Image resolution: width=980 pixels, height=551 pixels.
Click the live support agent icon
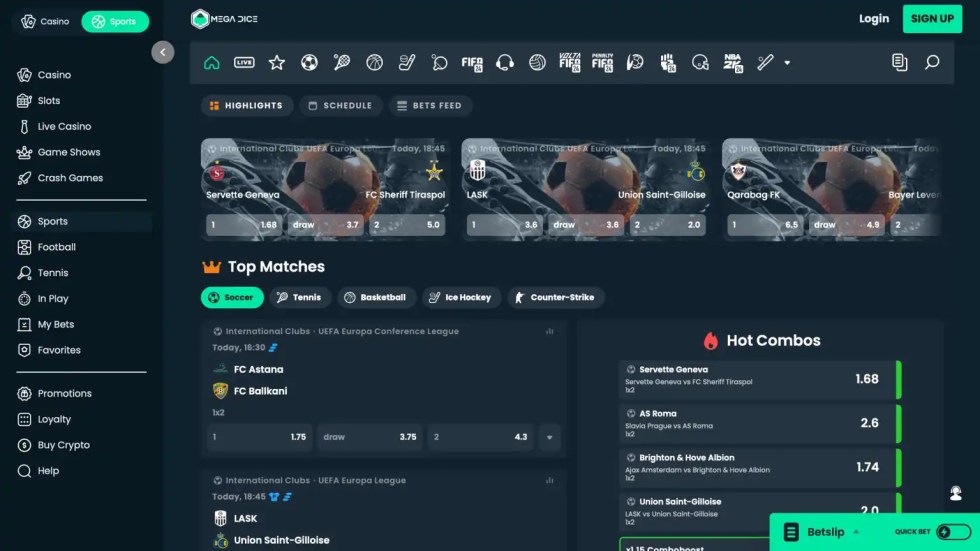(956, 493)
